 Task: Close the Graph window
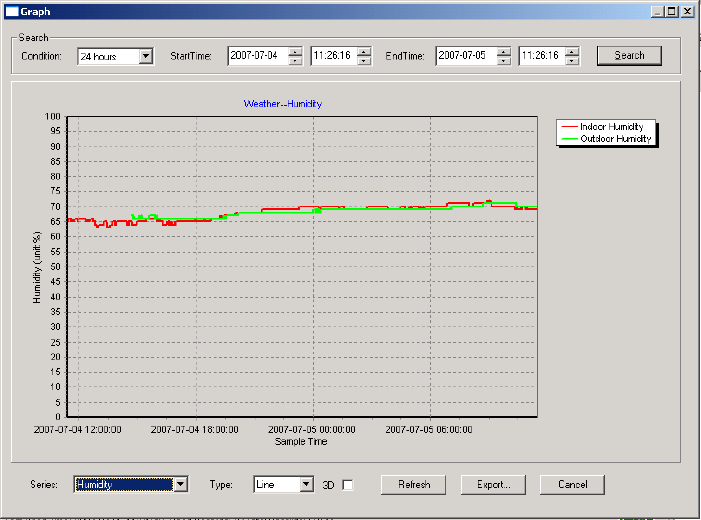tap(688, 12)
